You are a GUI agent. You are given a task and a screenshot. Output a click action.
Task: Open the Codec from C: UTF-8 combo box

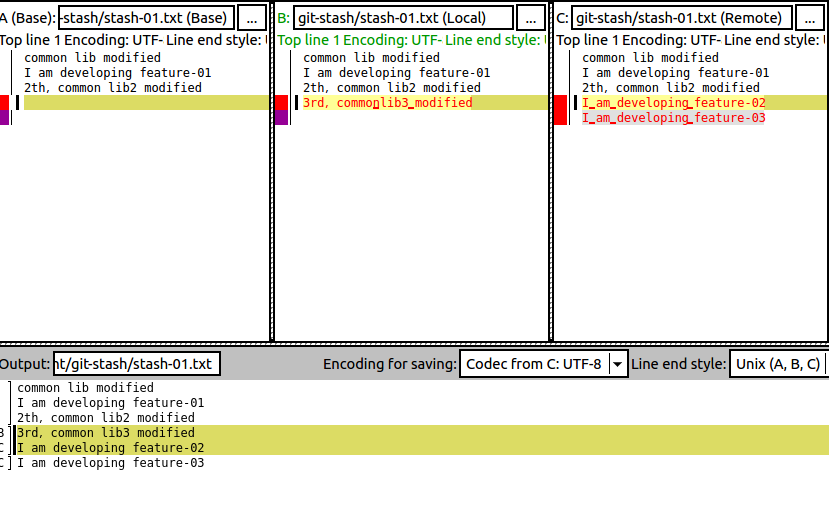click(x=544, y=364)
